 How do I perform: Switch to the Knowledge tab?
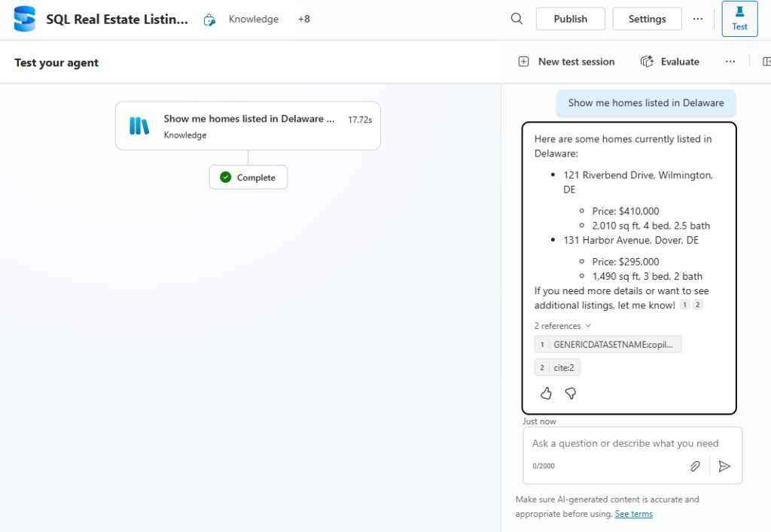pyautogui.click(x=253, y=19)
